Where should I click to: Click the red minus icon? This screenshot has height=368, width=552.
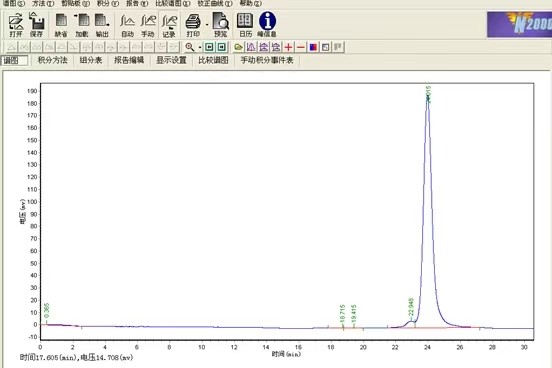(x=301, y=47)
